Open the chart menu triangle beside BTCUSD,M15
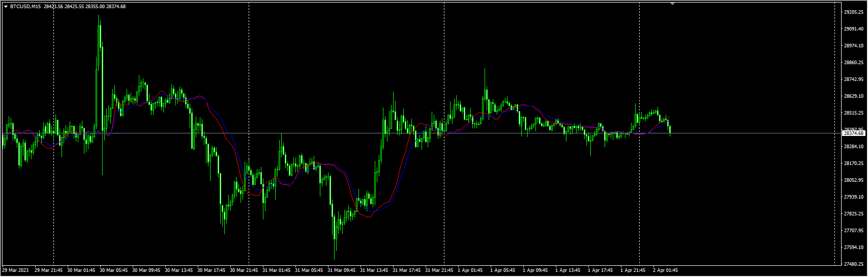Image resolution: width=868 pixels, height=277 pixels. [6, 7]
